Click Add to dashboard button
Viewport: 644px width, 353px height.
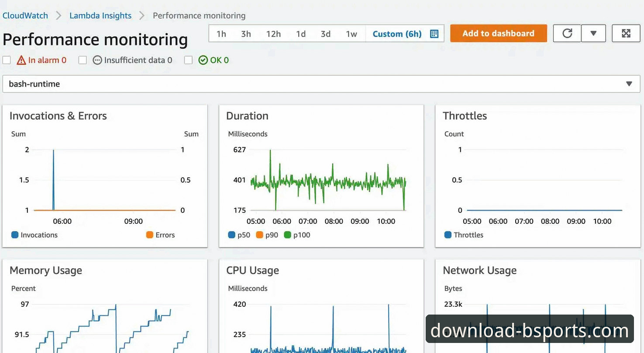point(498,34)
